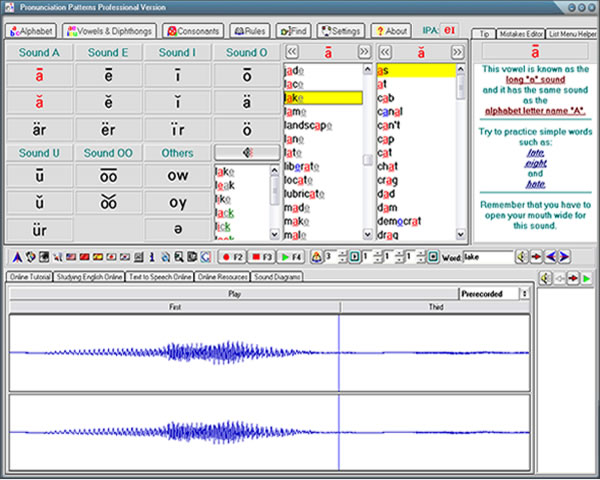This screenshot has height=480, width=600.
Task: Open the Rules section
Action: (249, 31)
